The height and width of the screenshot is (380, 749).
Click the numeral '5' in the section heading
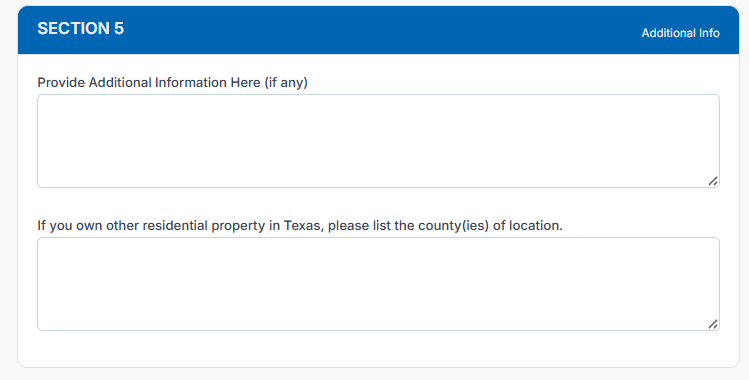coord(119,29)
